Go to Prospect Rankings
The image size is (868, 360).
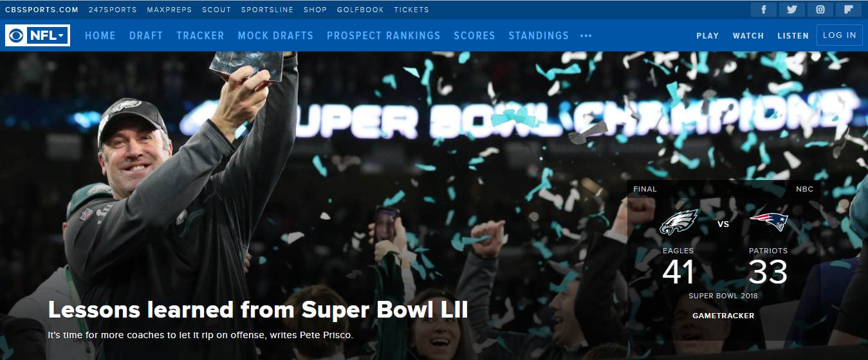click(x=383, y=36)
